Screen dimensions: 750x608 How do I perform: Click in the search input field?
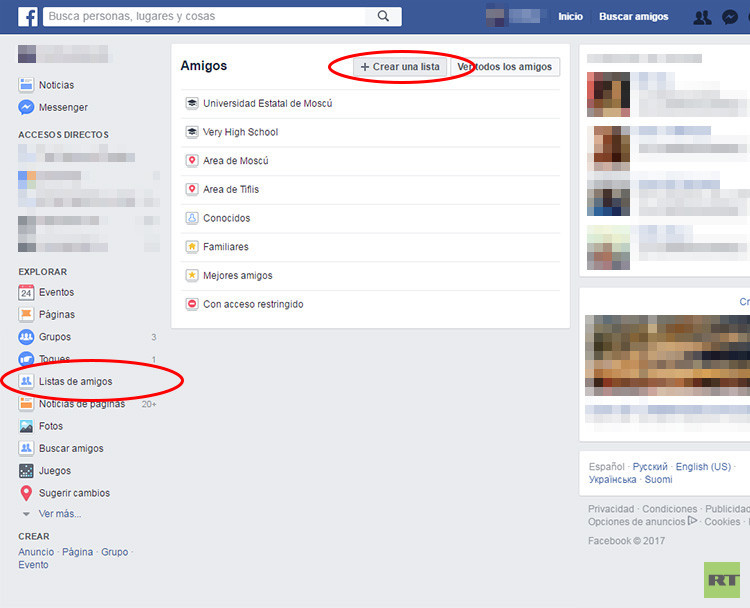205,16
